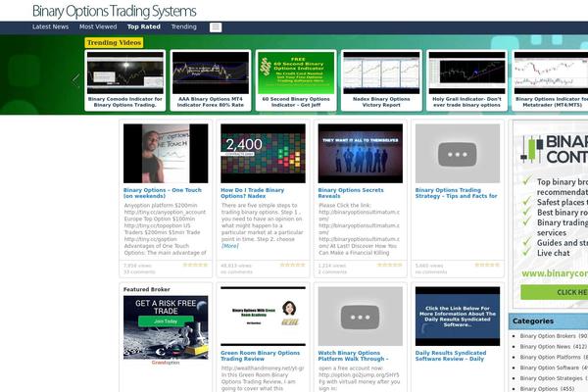Click 'no comments' under How Do I Trade post
Screen dimensions: 588x392
236,272
